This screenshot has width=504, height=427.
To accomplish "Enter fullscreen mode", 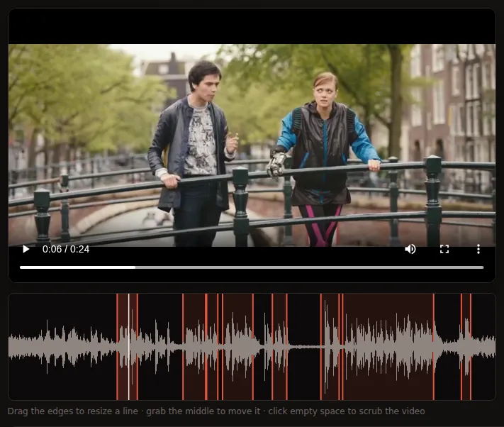I will 444,249.
